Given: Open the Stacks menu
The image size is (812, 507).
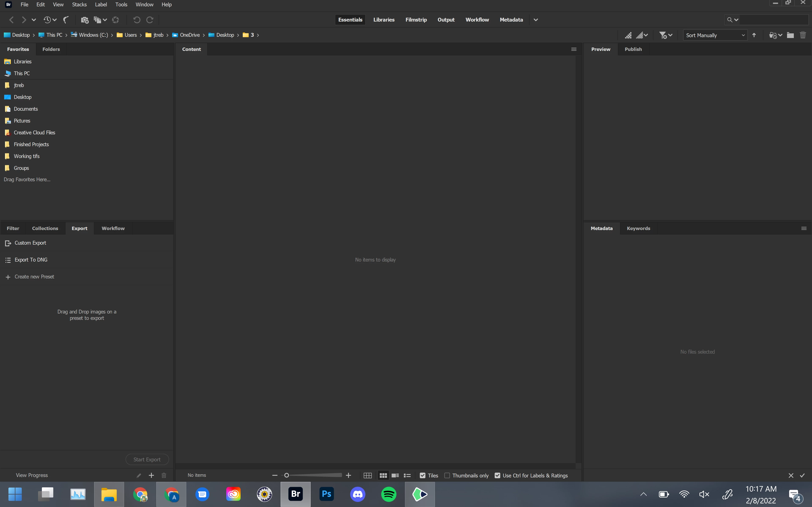Looking at the screenshot, I should pyautogui.click(x=79, y=5).
